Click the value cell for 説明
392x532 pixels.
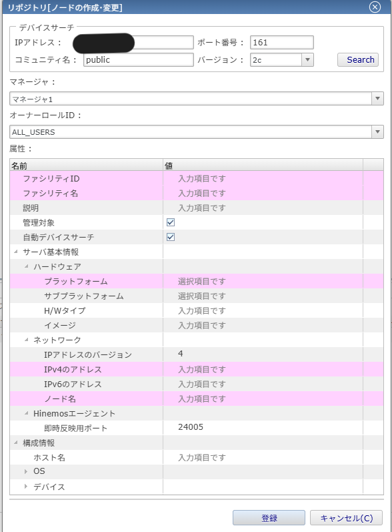[x=263, y=208]
